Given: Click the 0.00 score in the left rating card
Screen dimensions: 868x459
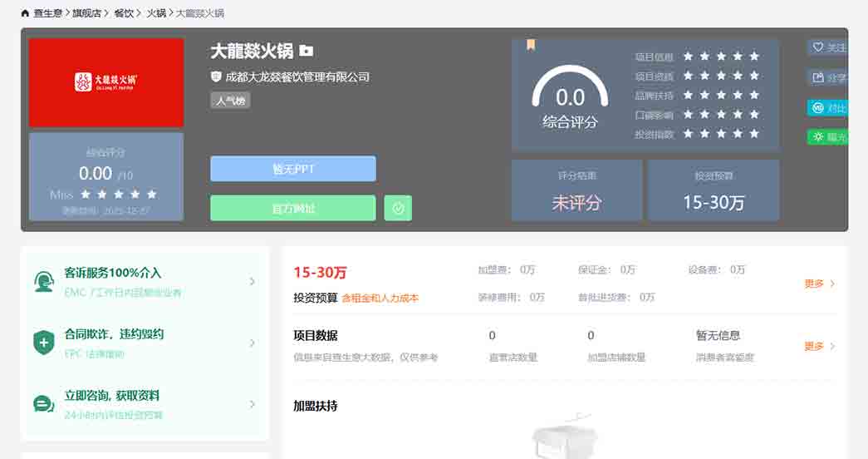Looking at the screenshot, I should point(96,174).
